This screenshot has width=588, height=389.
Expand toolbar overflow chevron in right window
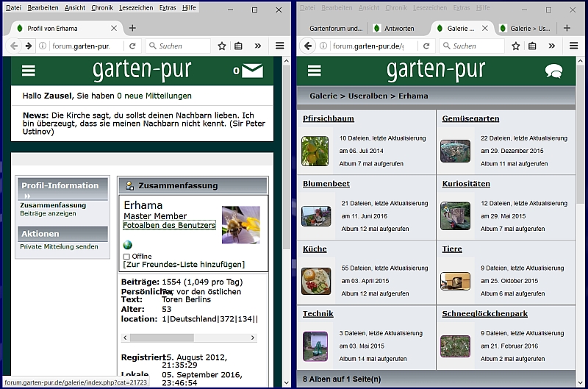pyautogui.click(x=551, y=46)
